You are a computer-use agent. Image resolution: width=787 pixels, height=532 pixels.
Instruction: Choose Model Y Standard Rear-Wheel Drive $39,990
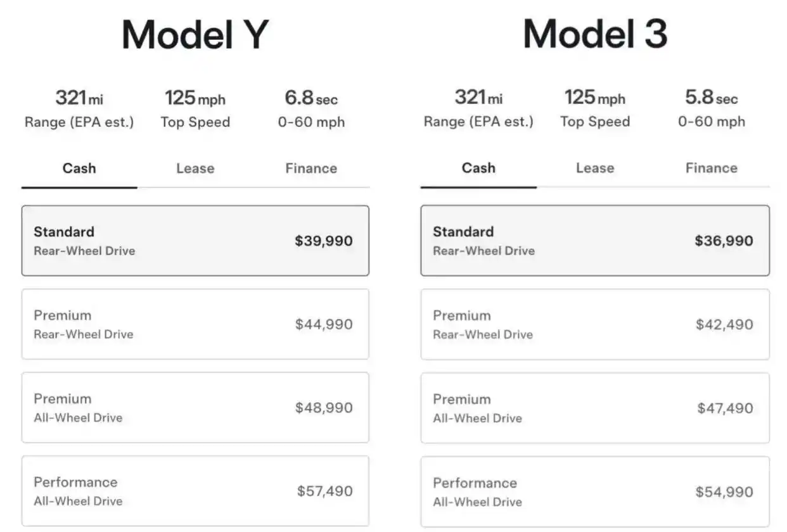point(195,241)
